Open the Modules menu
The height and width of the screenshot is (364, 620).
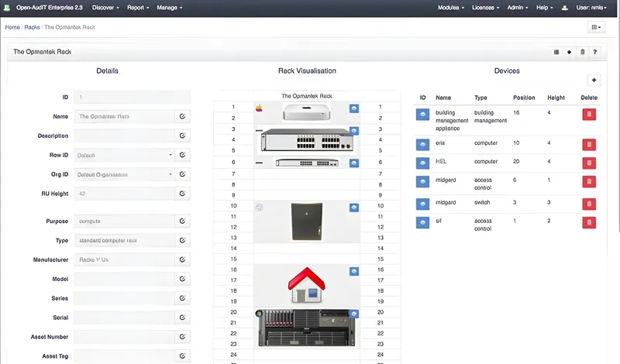(x=451, y=8)
